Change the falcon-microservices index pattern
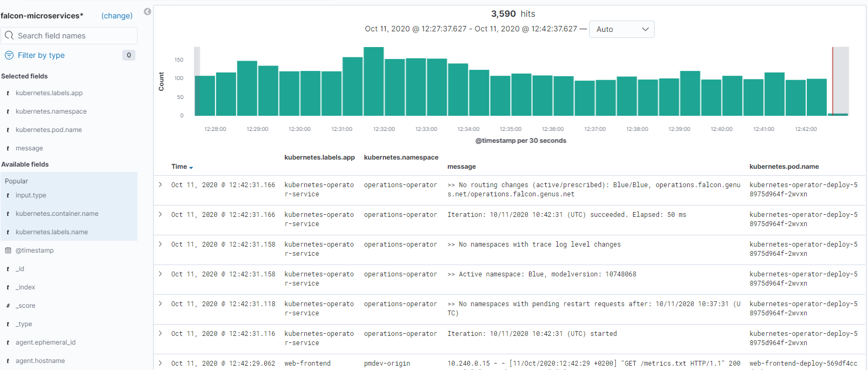The image size is (868, 370). (x=117, y=16)
